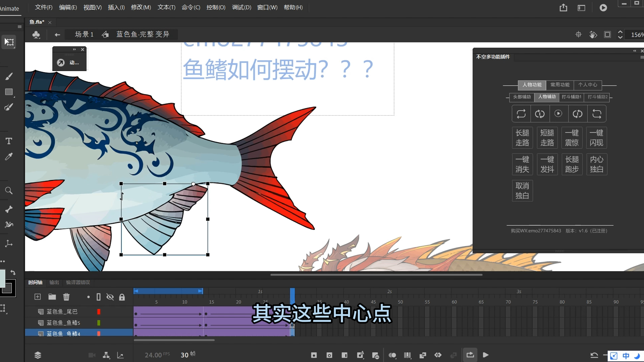Toggle outline color of 蓝色鱼_鱼鳍5 layer

[x=99, y=323]
